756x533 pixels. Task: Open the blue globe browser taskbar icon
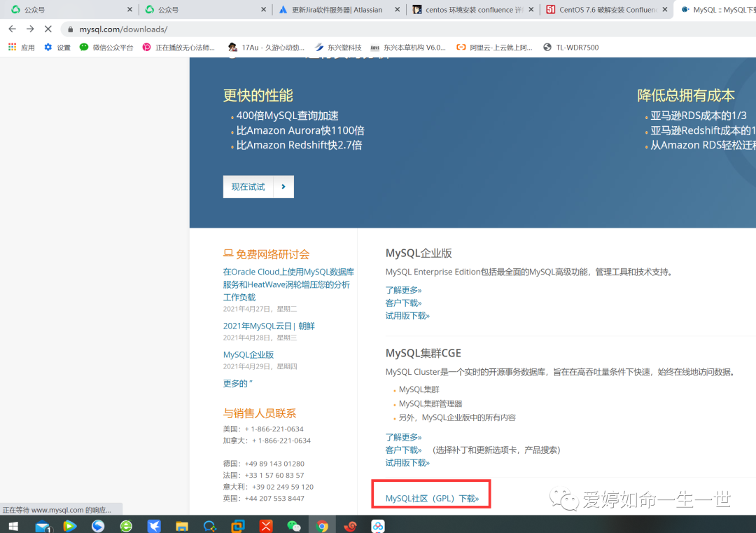click(x=98, y=526)
